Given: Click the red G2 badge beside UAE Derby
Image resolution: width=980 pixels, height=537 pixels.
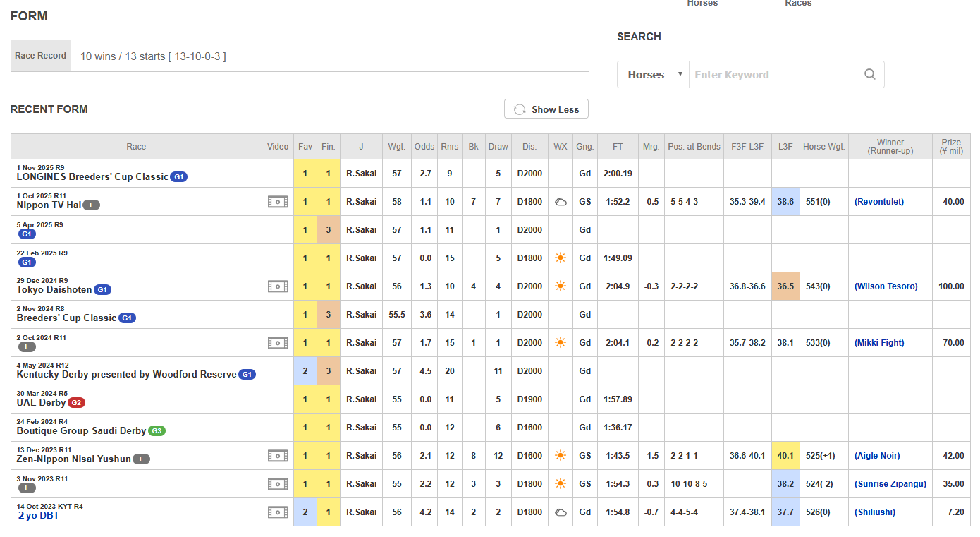Looking at the screenshot, I should click(x=76, y=403).
